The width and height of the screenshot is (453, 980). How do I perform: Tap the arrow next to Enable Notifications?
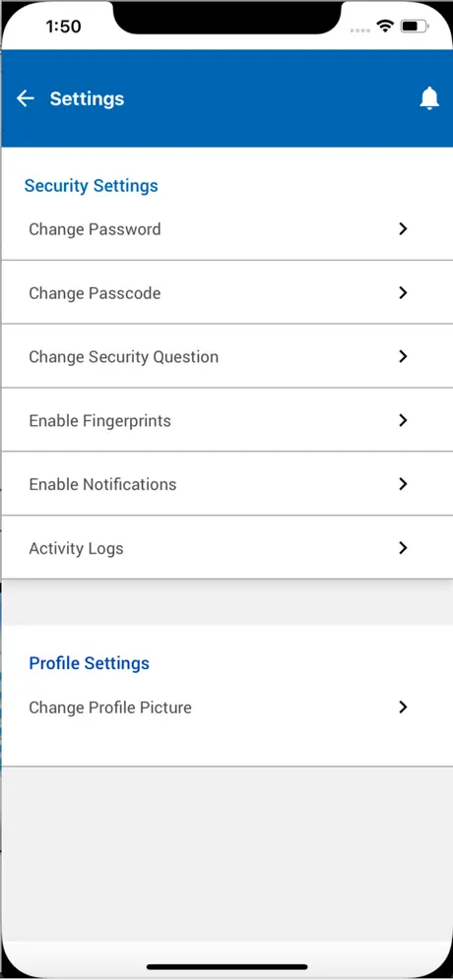[403, 484]
